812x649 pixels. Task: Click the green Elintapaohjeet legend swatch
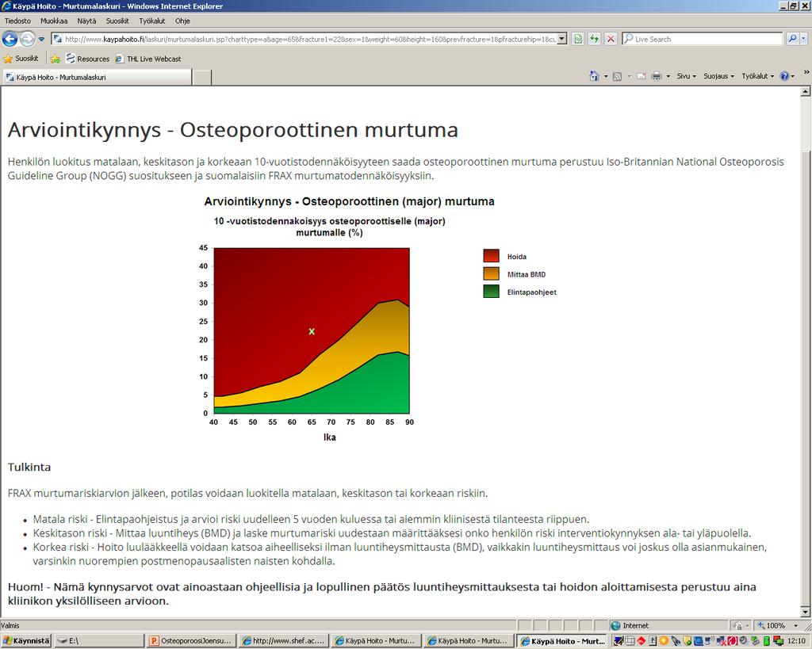(x=491, y=292)
